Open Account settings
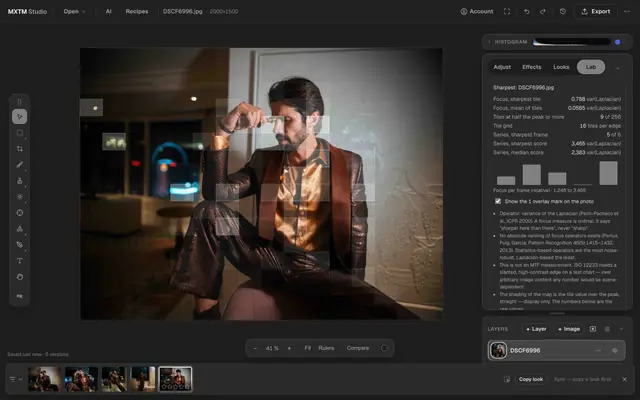 pyautogui.click(x=477, y=11)
